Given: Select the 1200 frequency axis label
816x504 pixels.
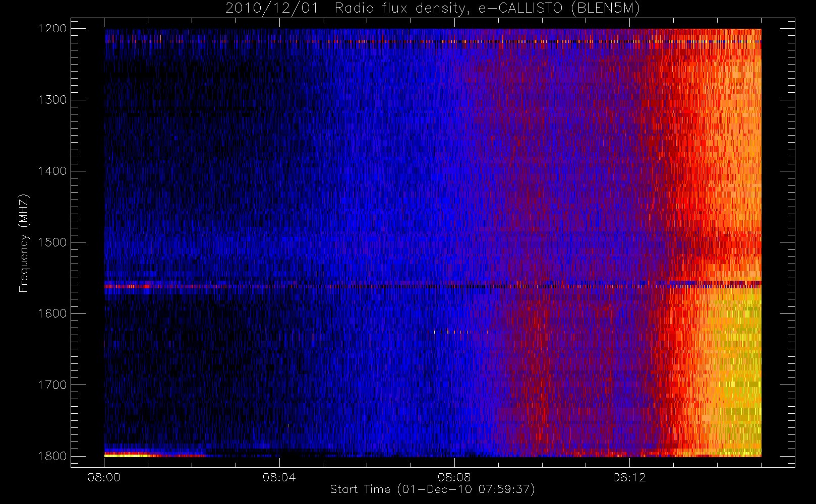Looking at the screenshot, I should coord(52,29).
